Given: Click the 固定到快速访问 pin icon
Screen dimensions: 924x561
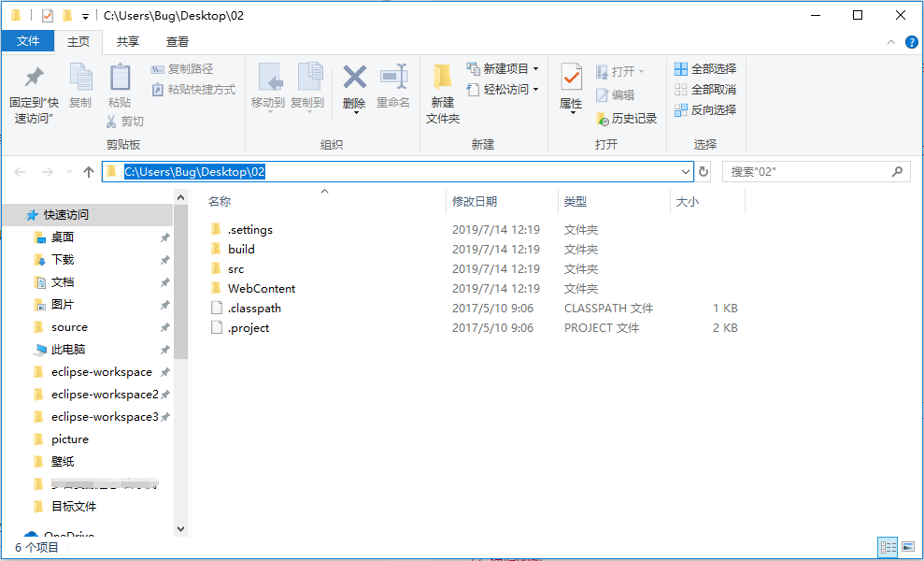Looking at the screenshot, I should (33, 89).
